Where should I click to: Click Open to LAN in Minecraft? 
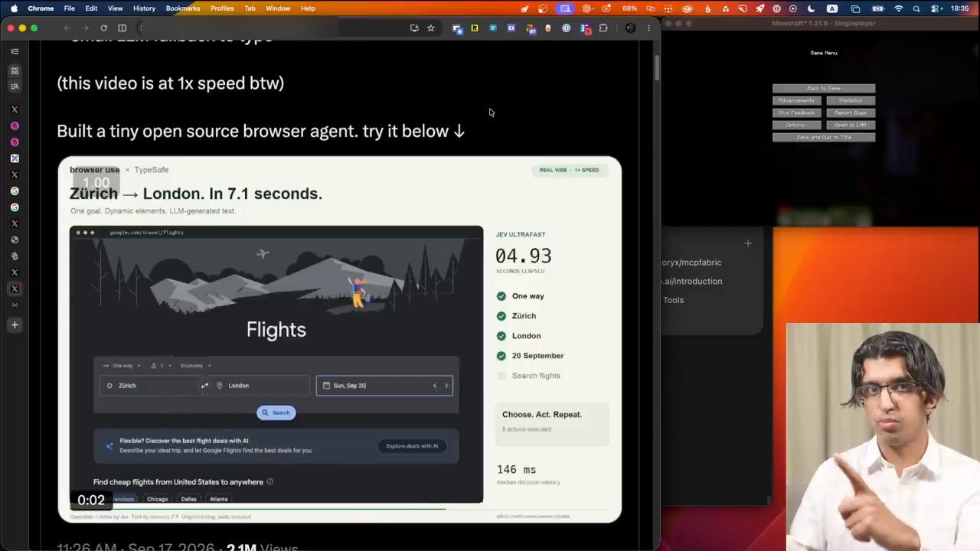click(x=851, y=126)
